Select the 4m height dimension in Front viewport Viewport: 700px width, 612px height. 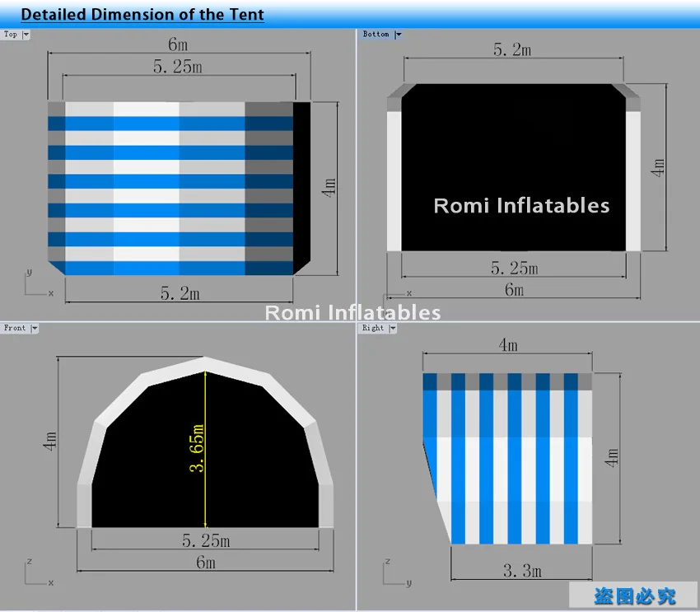50,441
